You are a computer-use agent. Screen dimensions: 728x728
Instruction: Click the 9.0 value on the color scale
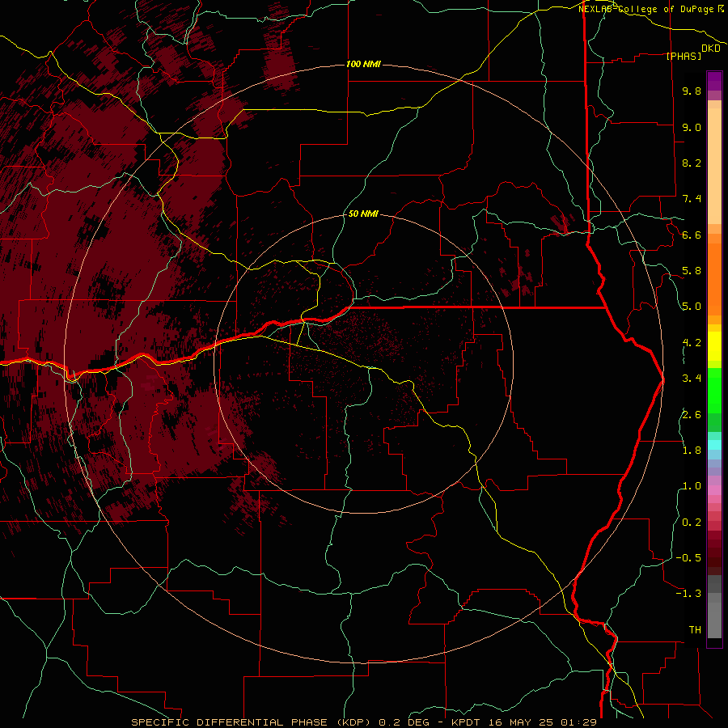click(x=692, y=127)
